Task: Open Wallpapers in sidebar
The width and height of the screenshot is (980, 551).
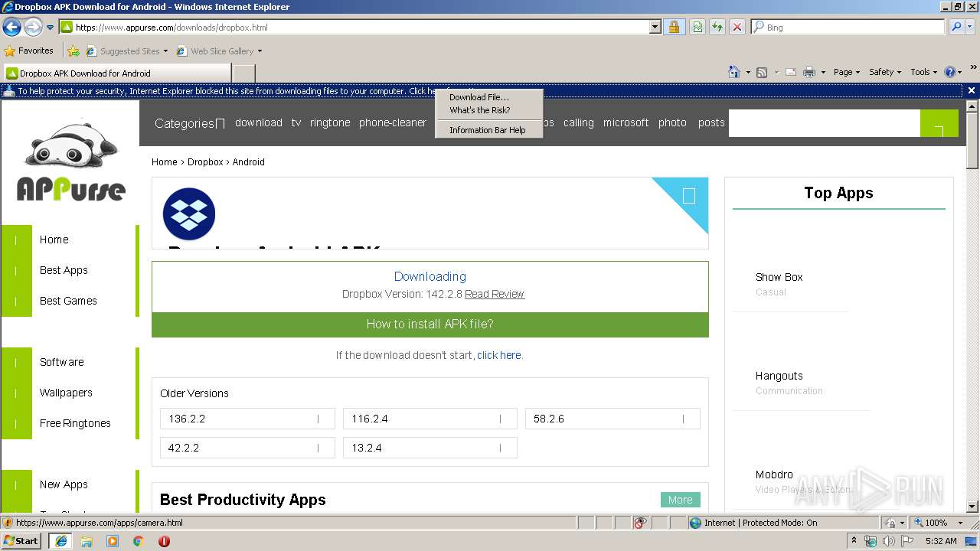Action: [x=66, y=393]
